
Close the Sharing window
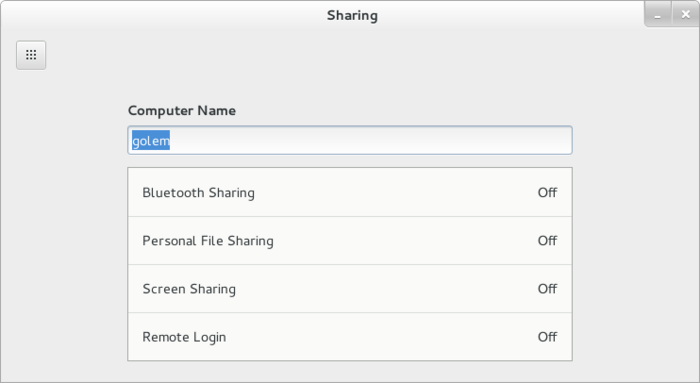coord(686,15)
